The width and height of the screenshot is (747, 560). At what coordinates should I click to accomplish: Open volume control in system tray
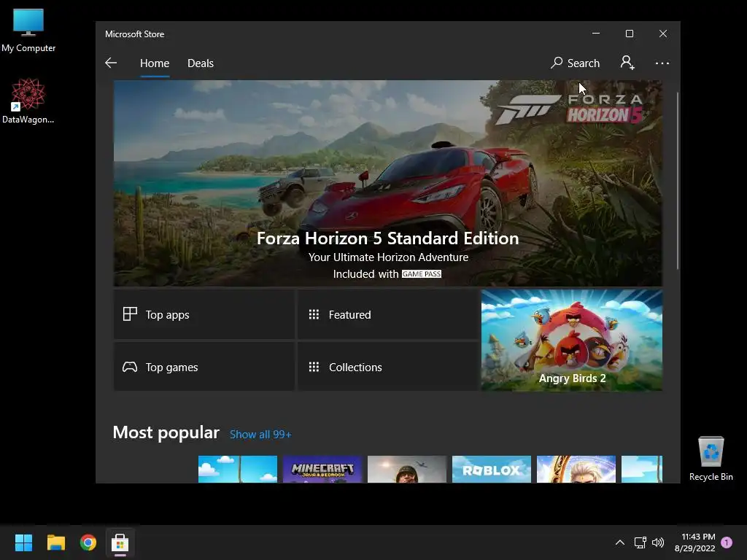pyautogui.click(x=658, y=542)
